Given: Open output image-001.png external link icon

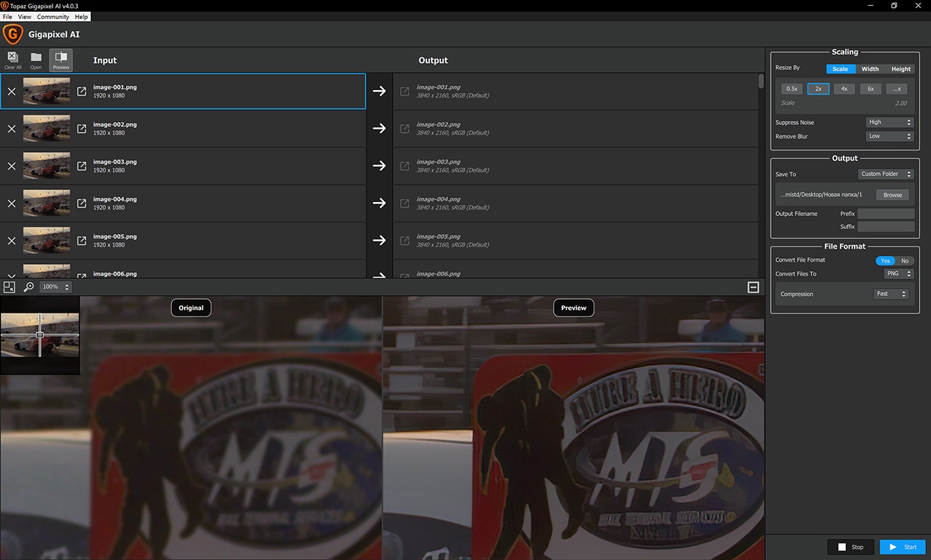Looking at the screenshot, I should click(x=405, y=92).
